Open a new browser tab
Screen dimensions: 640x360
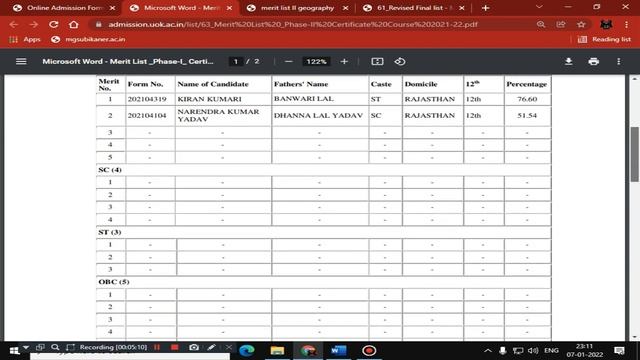(485, 8)
